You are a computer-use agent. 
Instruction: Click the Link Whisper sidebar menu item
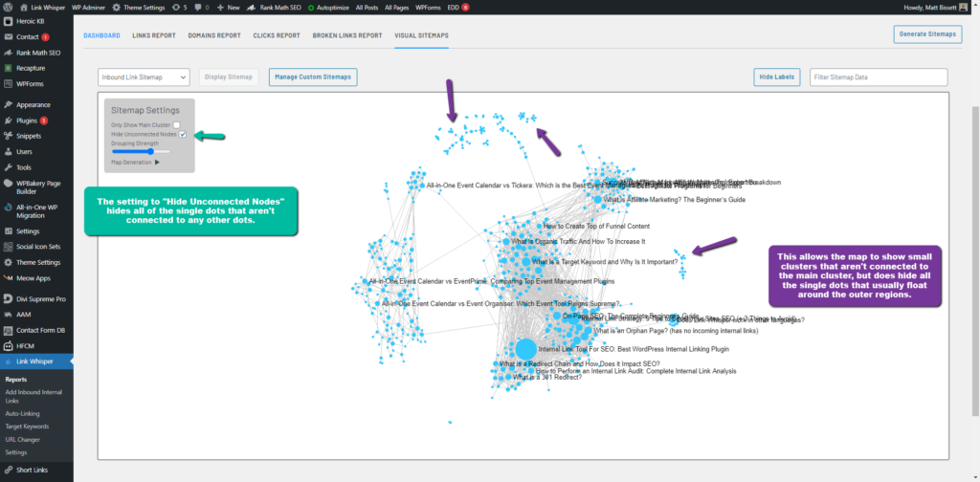click(36, 361)
